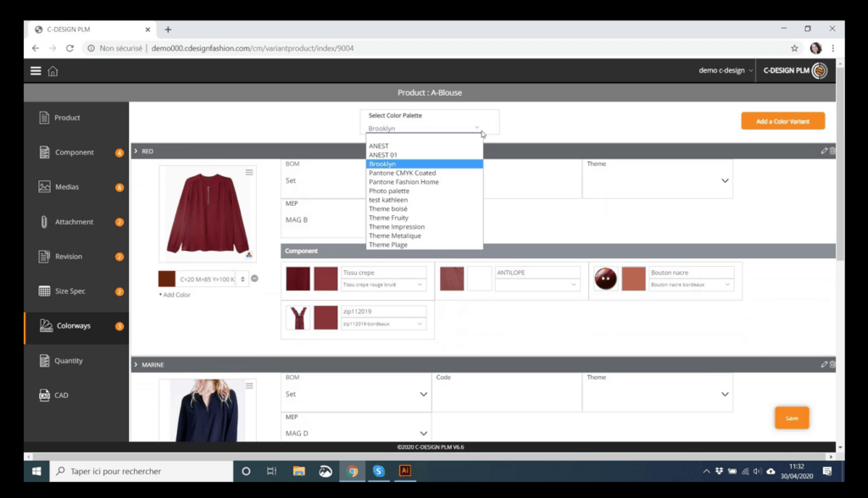Click the dark brown C=20 color swatch
The height and width of the screenshot is (498, 868).
pyautogui.click(x=167, y=279)
